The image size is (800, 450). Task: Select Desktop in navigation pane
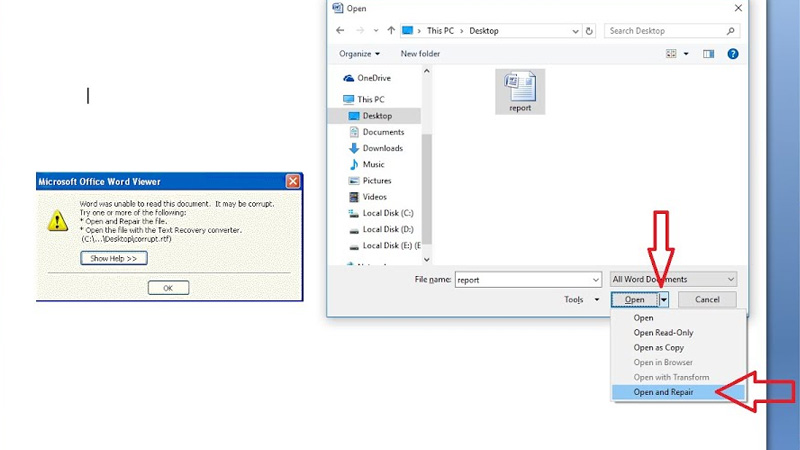coord(374,116)
